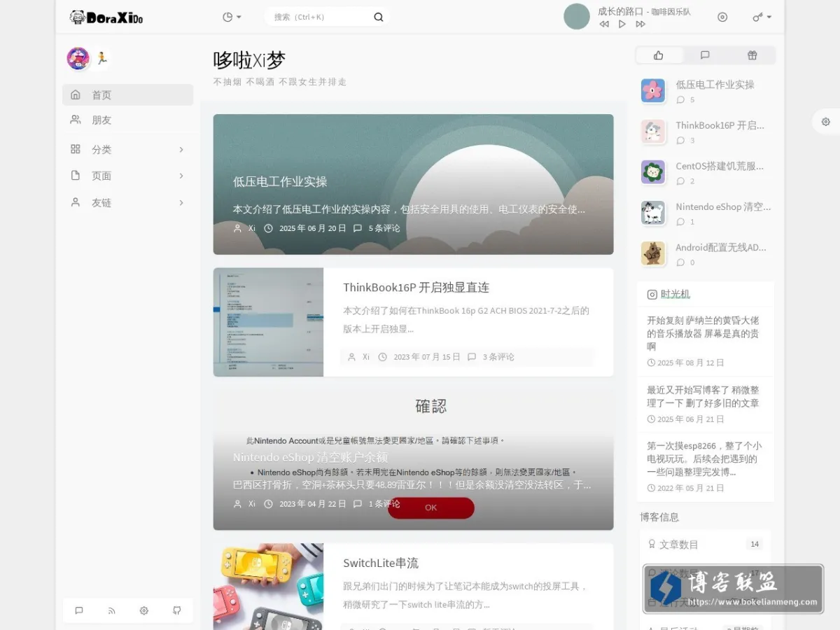Click the music player album cover

[x=577, y=17]
